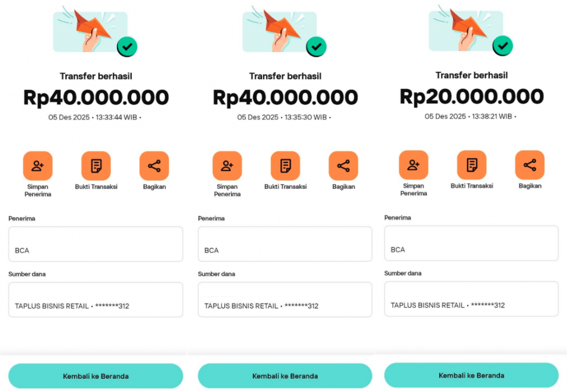Click the green success checkmark above the 13:33:44 transfer

127,47
